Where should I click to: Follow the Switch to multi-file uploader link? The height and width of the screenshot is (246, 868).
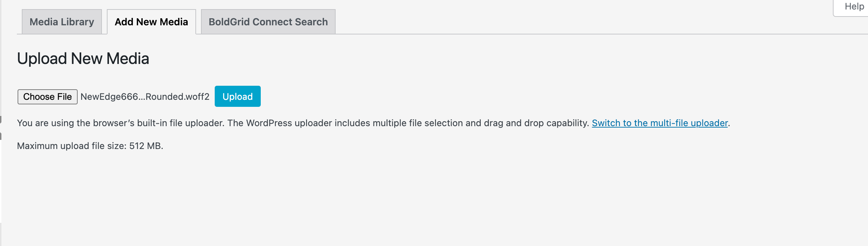tap(660, 123)
